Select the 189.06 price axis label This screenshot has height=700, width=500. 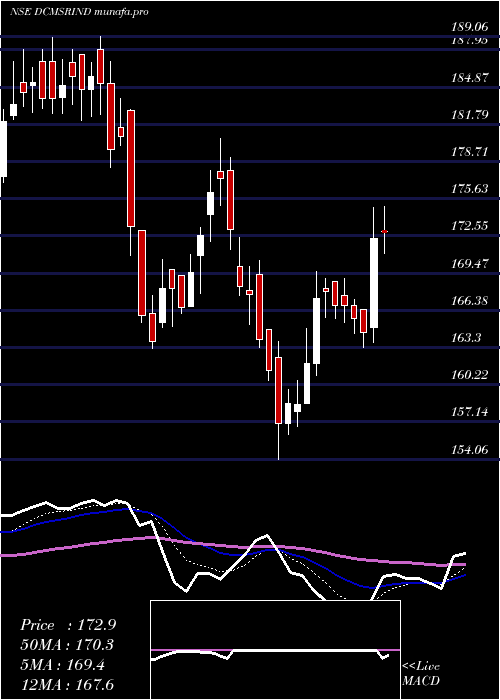pyautogui.click(x=470, y=27)
